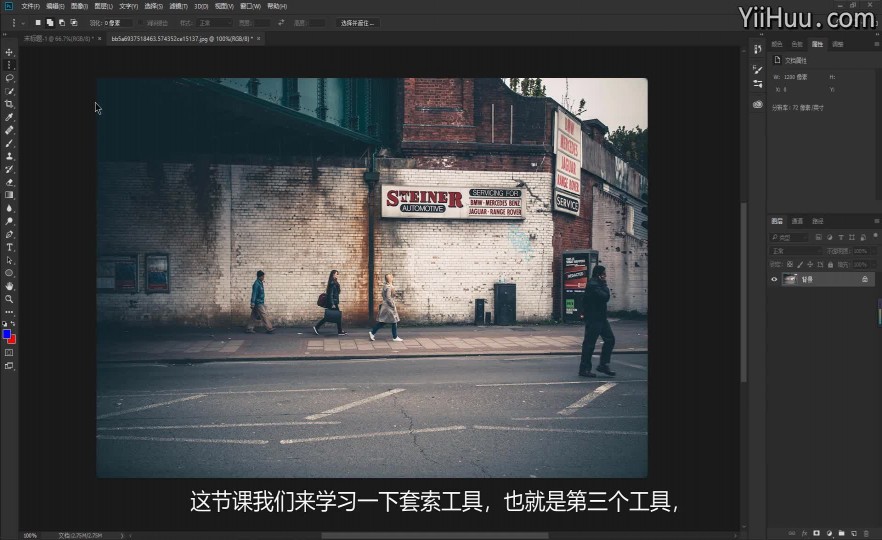Viewport: 882px width, 540px height.
Task: Open the 窗口(W) menu
Action: (x=250, y=6)
